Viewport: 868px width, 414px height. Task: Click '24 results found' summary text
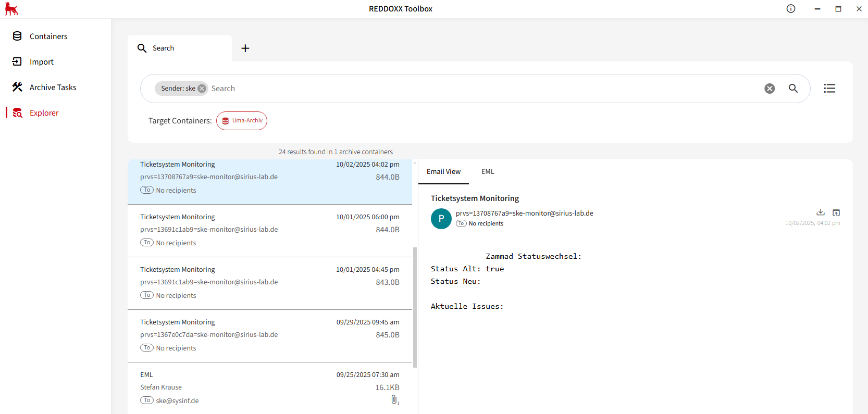tap(336, 152)
